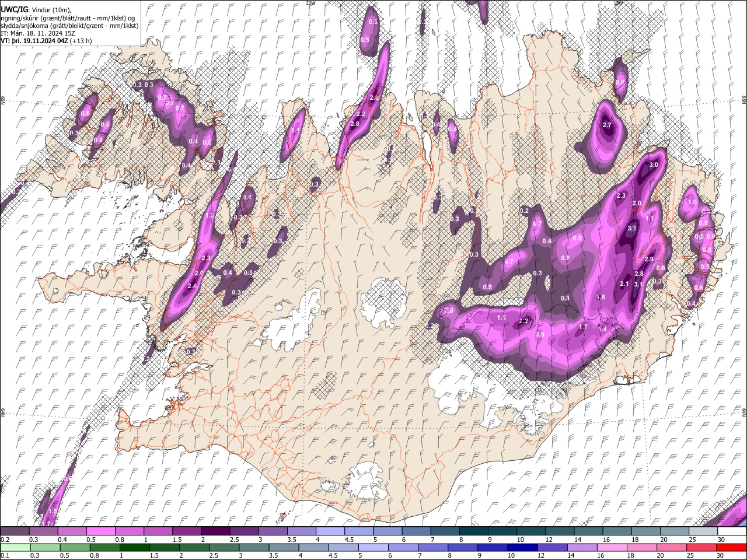Image resolution: width=747 pixels, height=560 pixels.
Task: Pick the dark teal swatch at 9 in the top scale
Action: tap(502, 531)
